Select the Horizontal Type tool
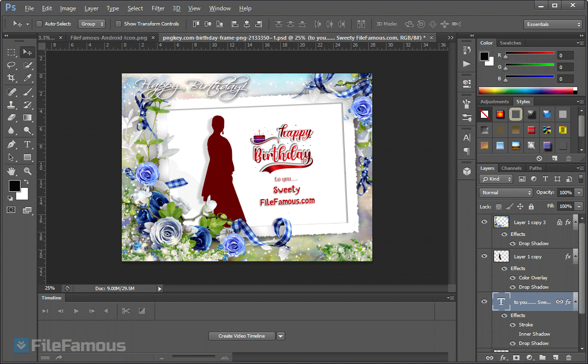The width and height of the screenshot is (588, 364). tap(27, 144)
